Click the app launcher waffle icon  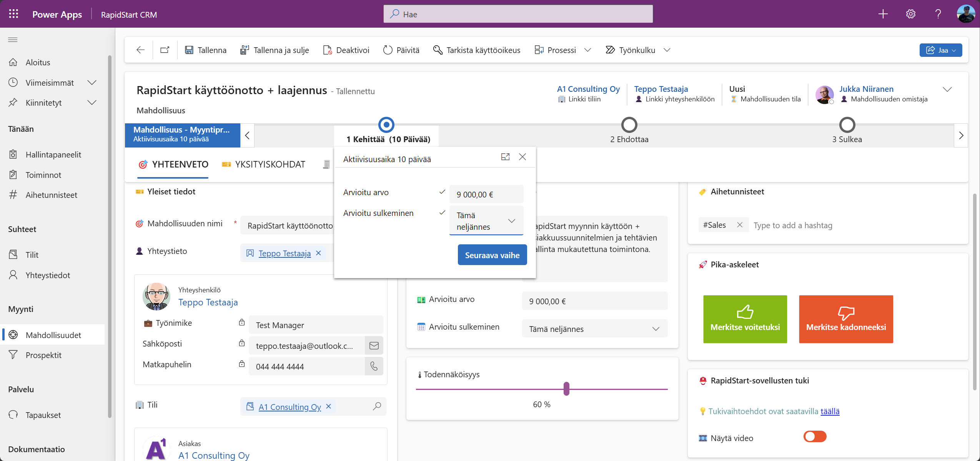point(13,14)
